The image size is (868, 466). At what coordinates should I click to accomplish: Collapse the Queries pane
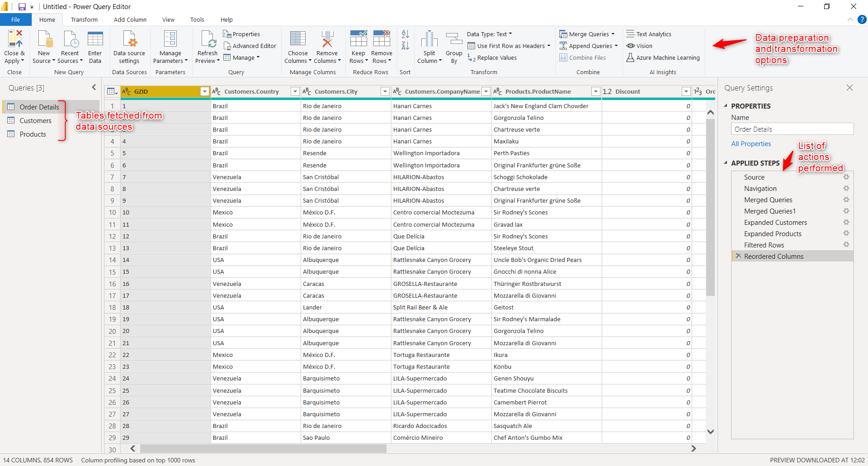94,87
